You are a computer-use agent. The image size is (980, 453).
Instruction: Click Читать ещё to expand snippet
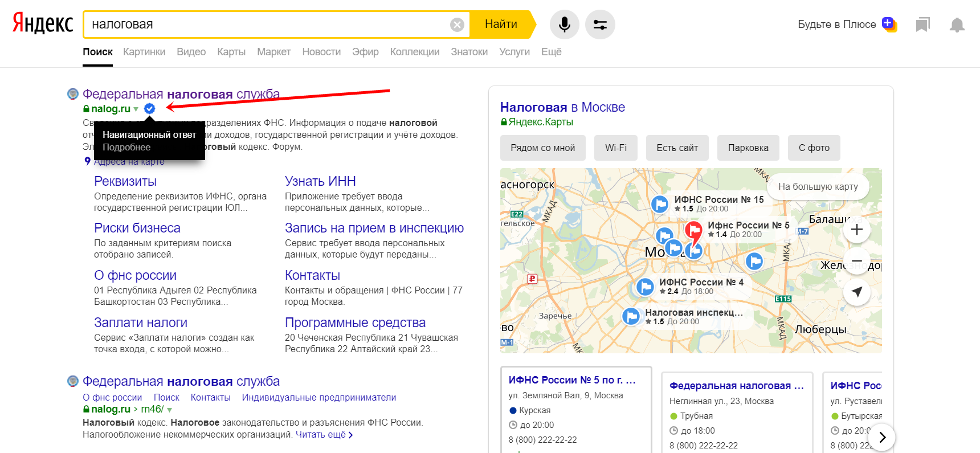tap(324, 435)
